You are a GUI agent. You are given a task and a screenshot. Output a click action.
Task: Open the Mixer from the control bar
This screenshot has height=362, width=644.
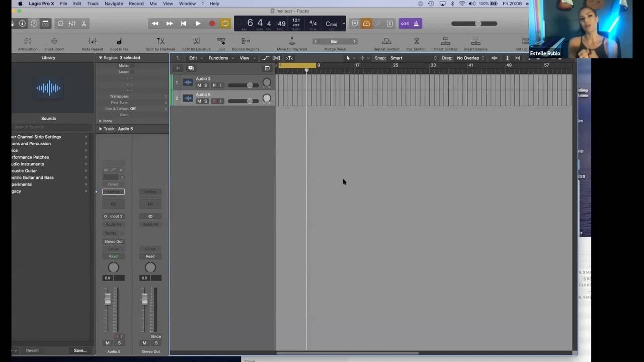click(x=72, y=24)
